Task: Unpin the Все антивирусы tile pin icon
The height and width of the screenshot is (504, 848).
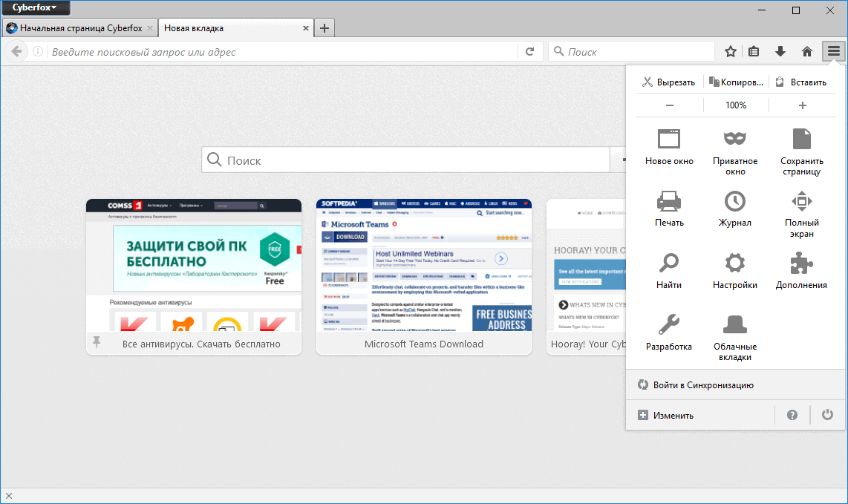Action: point(97,341)
